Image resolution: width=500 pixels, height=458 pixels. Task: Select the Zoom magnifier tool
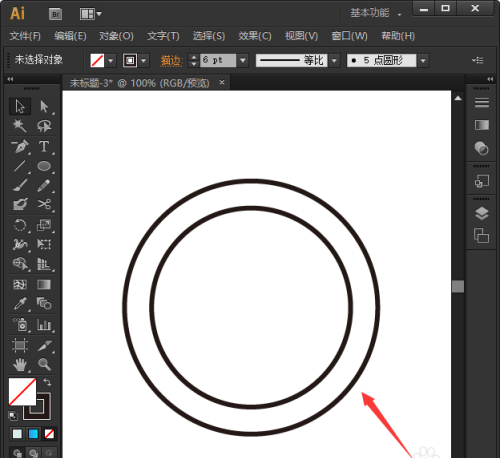pos(44,364)
